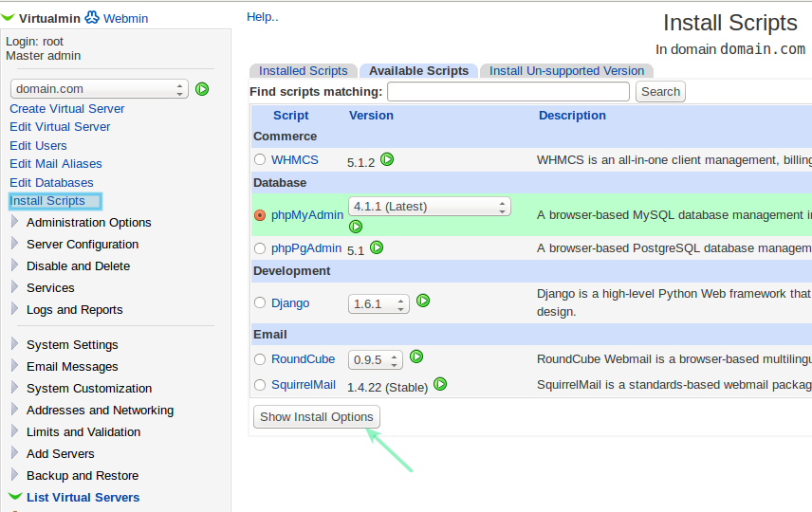This screenshot has width=812, height=512.
Task: Click green arrow icon beside RoundCube version
Action: [416, 357]
